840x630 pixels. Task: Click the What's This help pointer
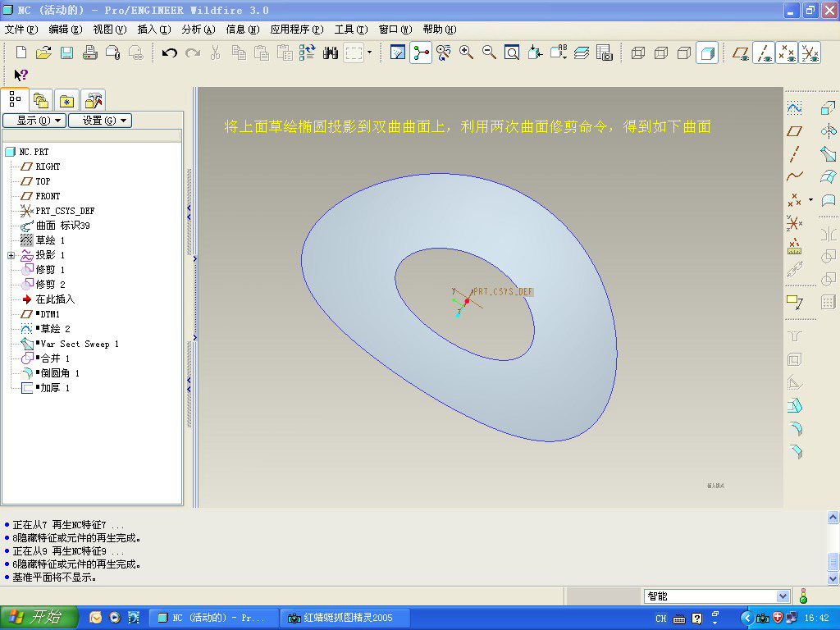tap(21, 75)
